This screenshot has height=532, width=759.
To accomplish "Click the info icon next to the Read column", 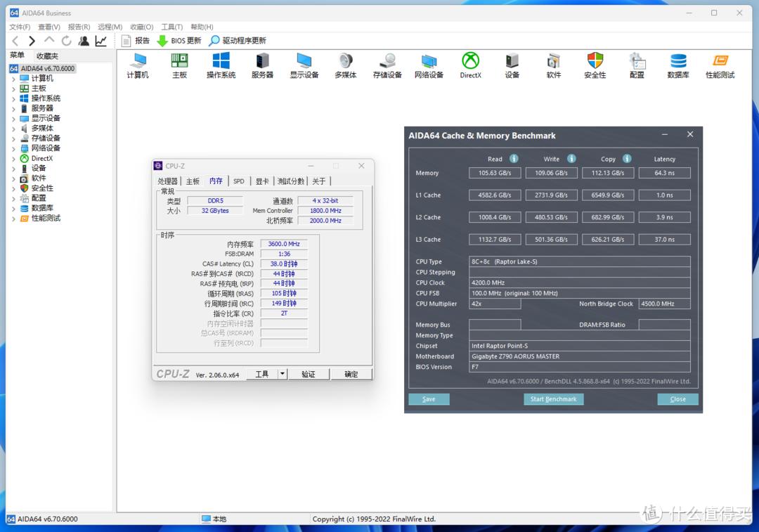I will pos(514,159).
